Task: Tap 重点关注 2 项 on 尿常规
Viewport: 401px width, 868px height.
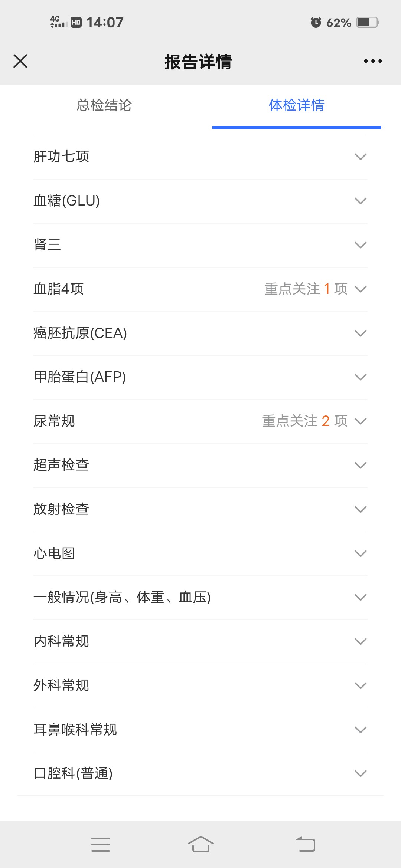Action: [304, 421]
